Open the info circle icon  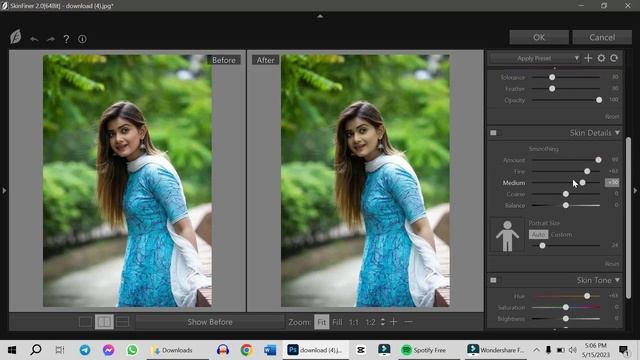82,39
